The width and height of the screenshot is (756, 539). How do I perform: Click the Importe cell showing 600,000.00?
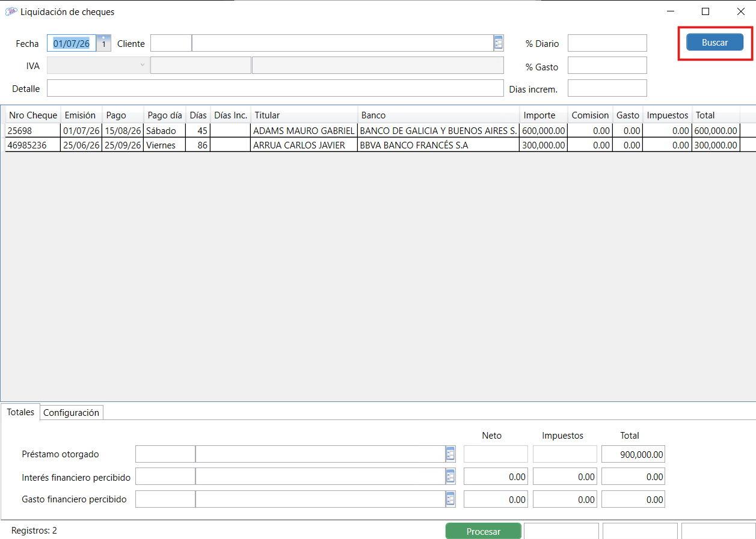(544, 130)
